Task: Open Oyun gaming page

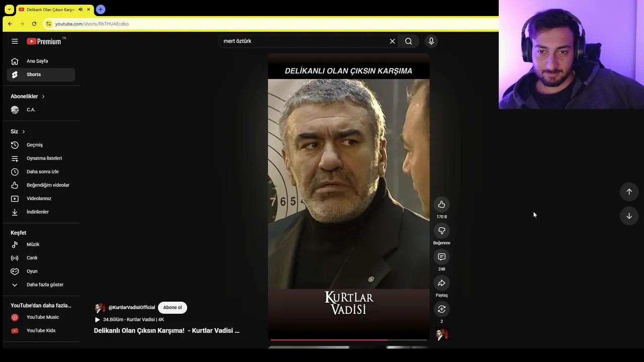Action: (x=41, y=271)
